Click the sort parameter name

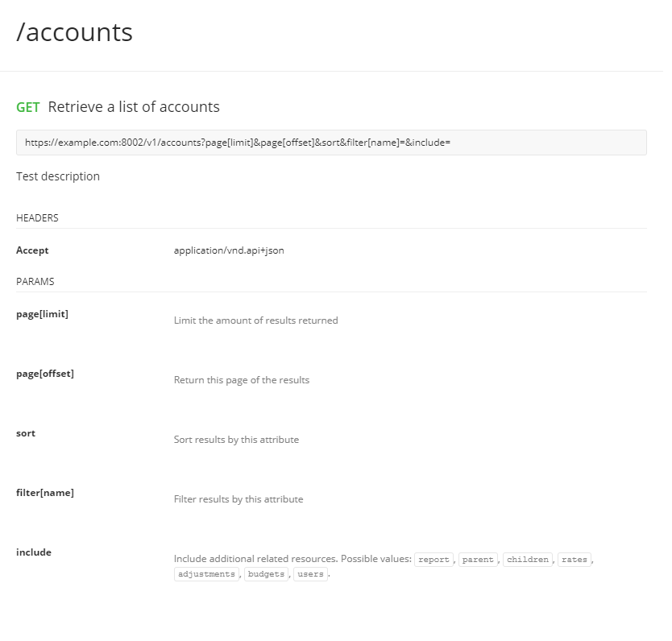tap(25, 432)
